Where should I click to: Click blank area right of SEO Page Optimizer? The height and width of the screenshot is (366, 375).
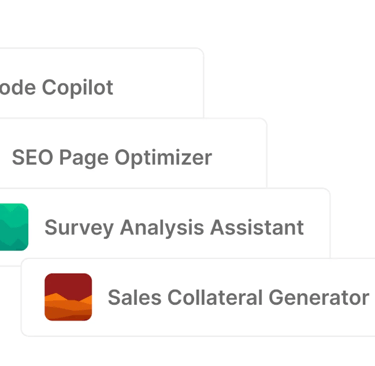240,157
